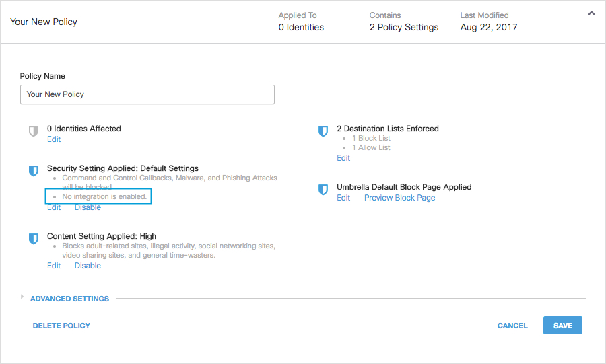
Task: Click '2 Destination Lists Enforced' heading
Action: 388,129
